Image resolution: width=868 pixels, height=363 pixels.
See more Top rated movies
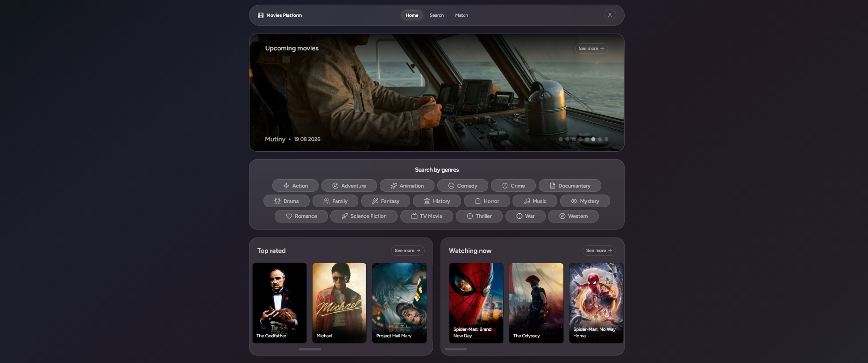click(407, 251)
